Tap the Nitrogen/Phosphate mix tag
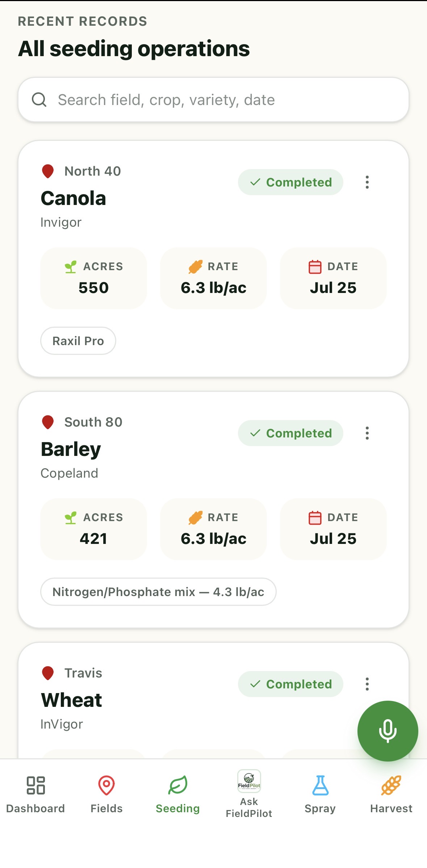This screenshot has width=427, height=868. (158, 592)
